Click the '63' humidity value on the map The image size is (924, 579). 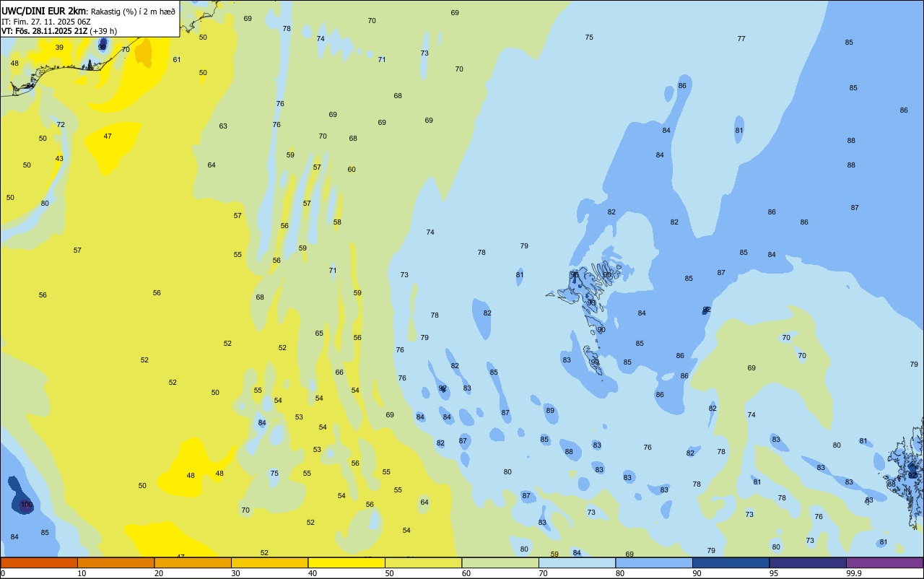223,126
